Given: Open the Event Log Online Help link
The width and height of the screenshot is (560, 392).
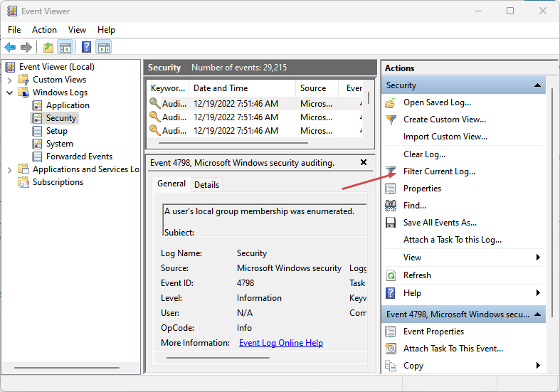Looking at the screenshot, I should click(x=280, y=343).
